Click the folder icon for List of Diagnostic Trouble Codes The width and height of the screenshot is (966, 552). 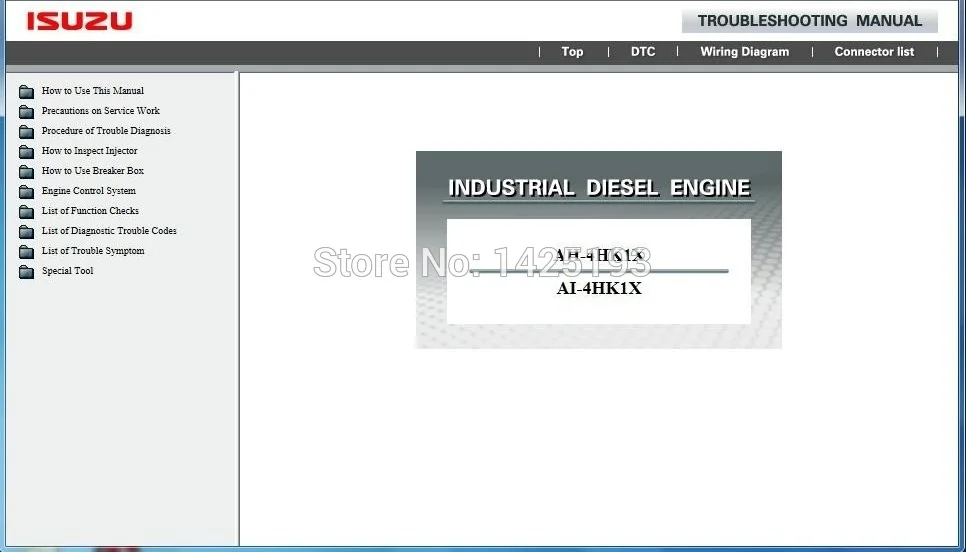click(26, 232)
